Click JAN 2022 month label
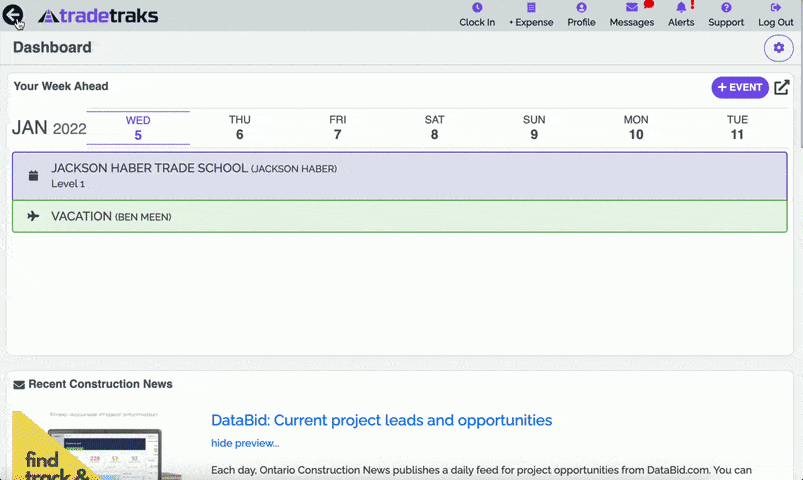803x480 pixels. 49,128
